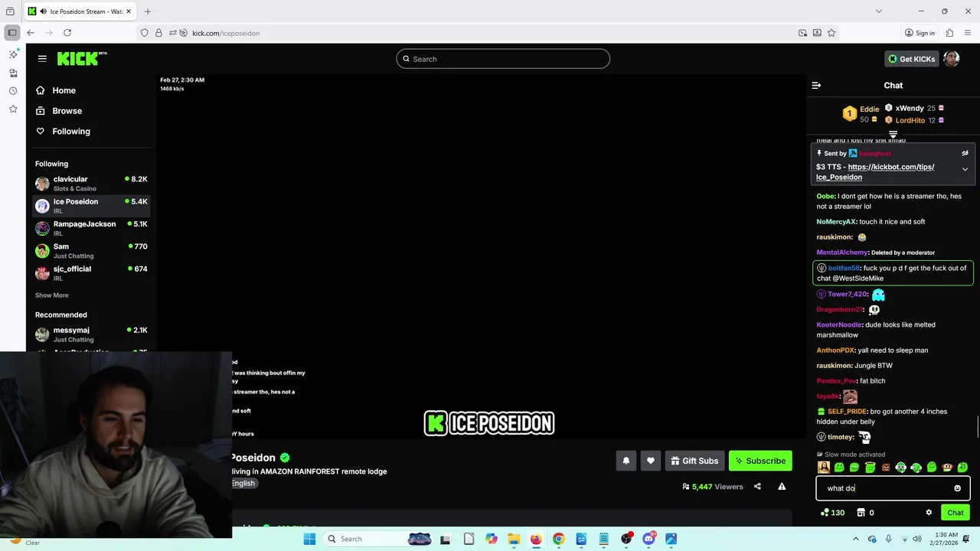This screenshot has height=551, width=980.
Task: Open Chrome from the taskbar
Action: pos(558,539)
